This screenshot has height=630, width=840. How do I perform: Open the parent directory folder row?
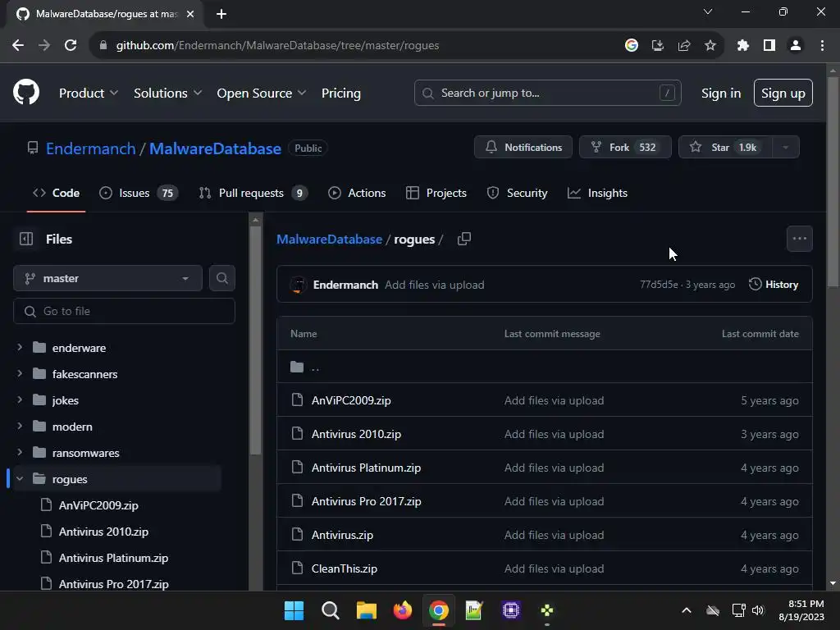(545, 367)
